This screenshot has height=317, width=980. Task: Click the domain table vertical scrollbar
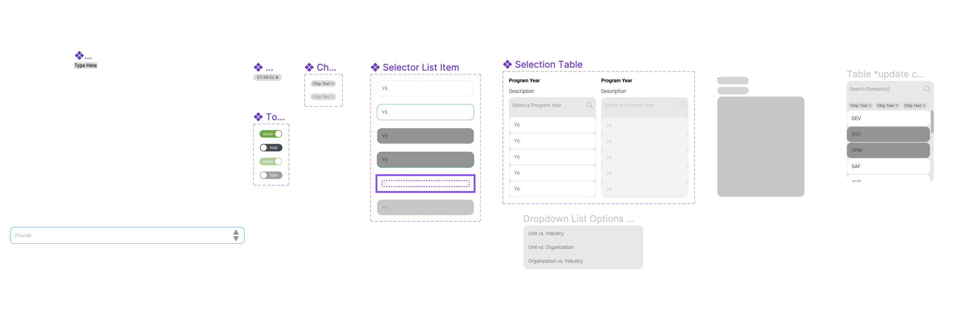pyautogui.click(x=932, y=122)
